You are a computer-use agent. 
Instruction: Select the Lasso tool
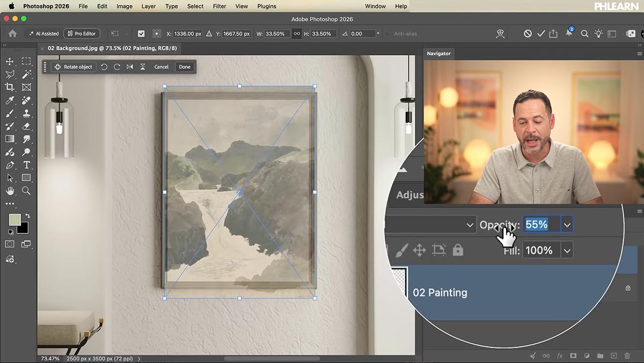[10, 74]
